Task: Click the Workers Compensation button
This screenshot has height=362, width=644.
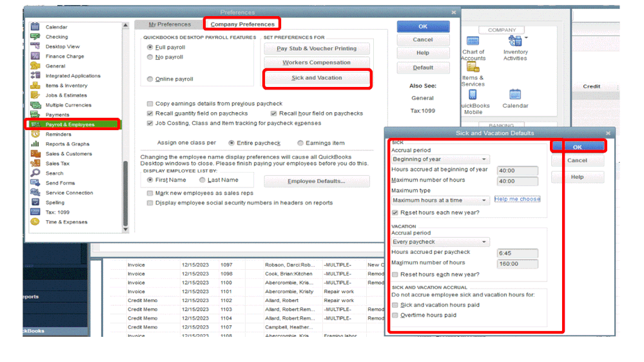Action: 317,62
